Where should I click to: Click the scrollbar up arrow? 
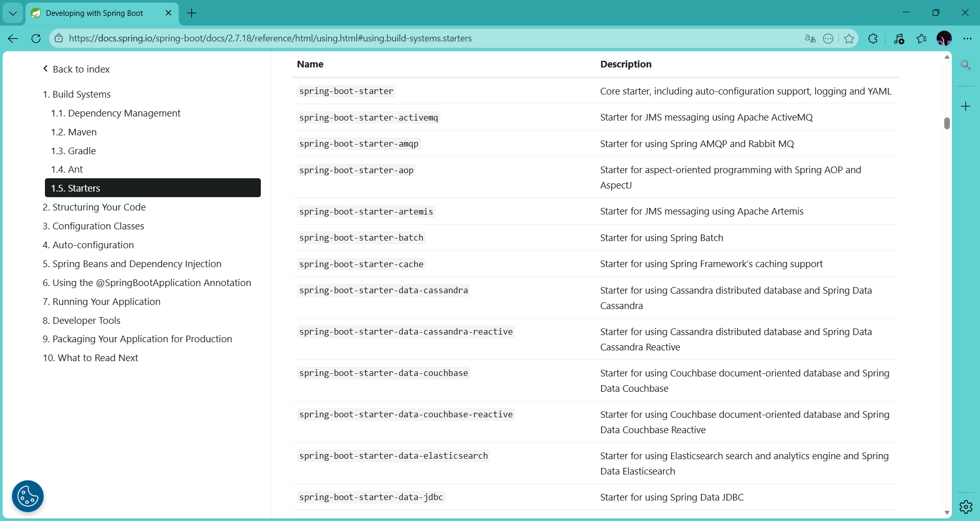pyautogui.click(x=947, y=57)
